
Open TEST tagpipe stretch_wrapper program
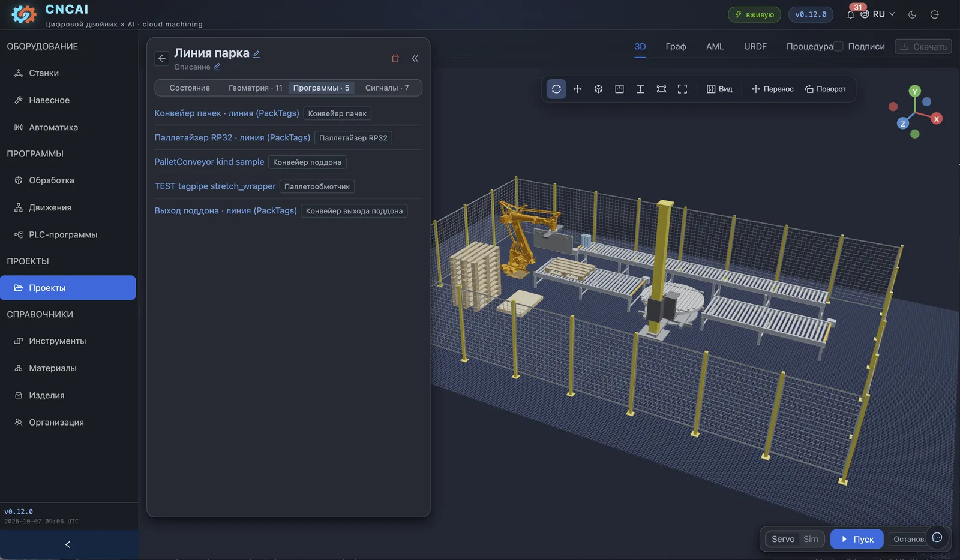tap(215, 186)
